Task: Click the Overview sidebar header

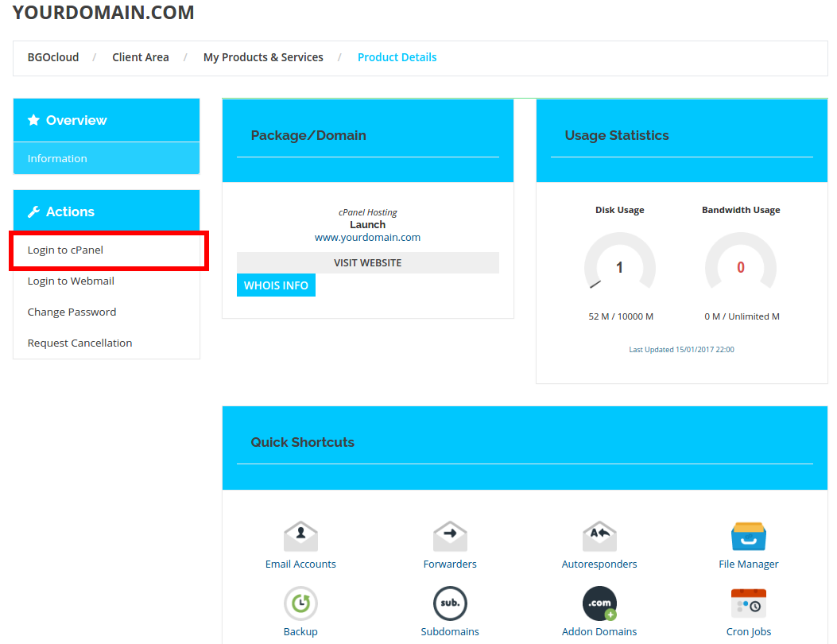Action: 107,120
